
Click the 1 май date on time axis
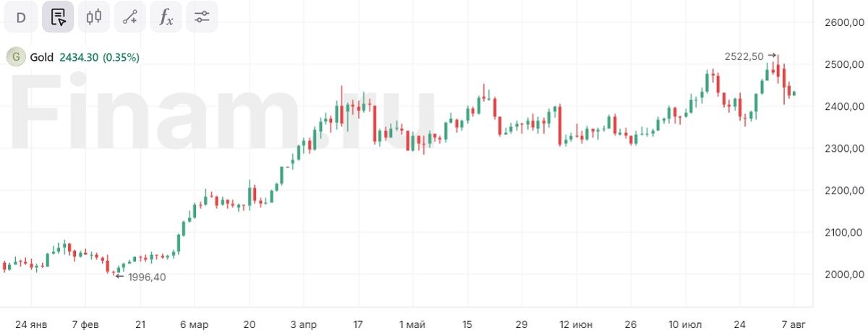(x=412, y=324)
